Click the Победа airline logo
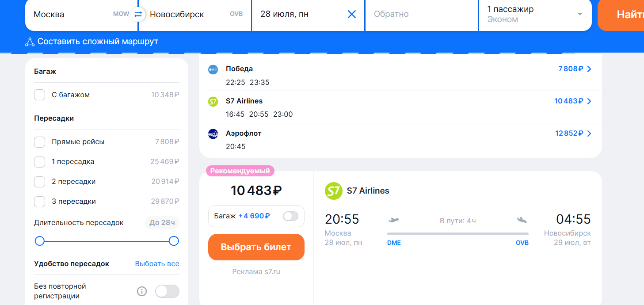 click(213, 69)
